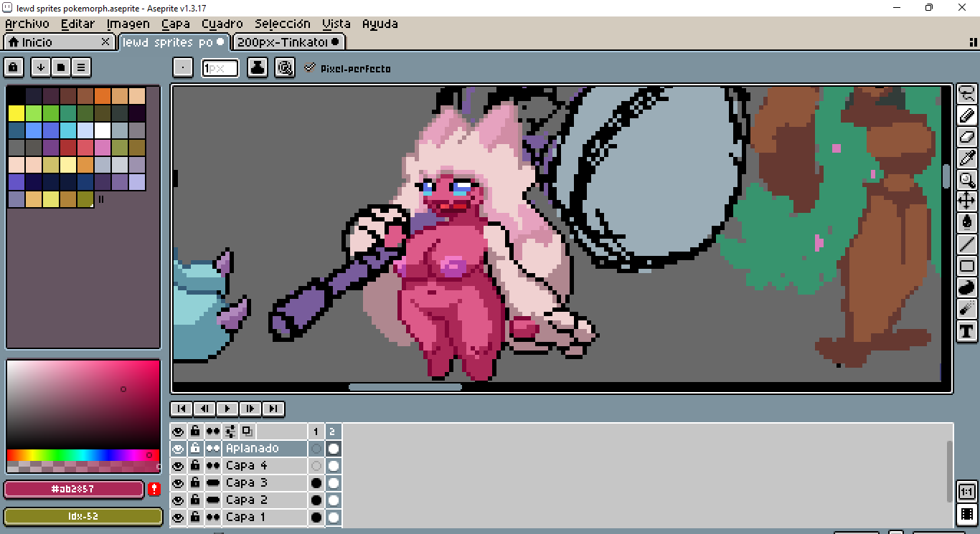The image size is (980, 534).
Task: Click the timeline filmstrip toggle icon
Action: click(x=967, y=513)
